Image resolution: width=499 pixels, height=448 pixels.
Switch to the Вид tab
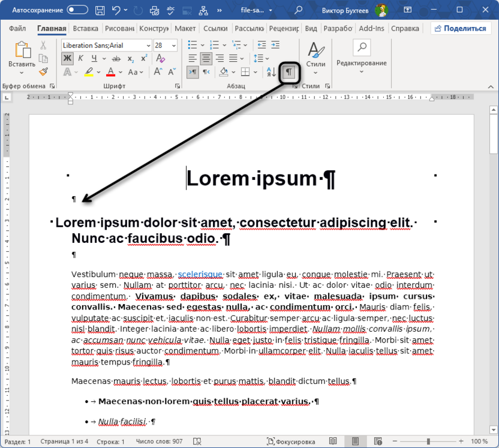[311, 28]
